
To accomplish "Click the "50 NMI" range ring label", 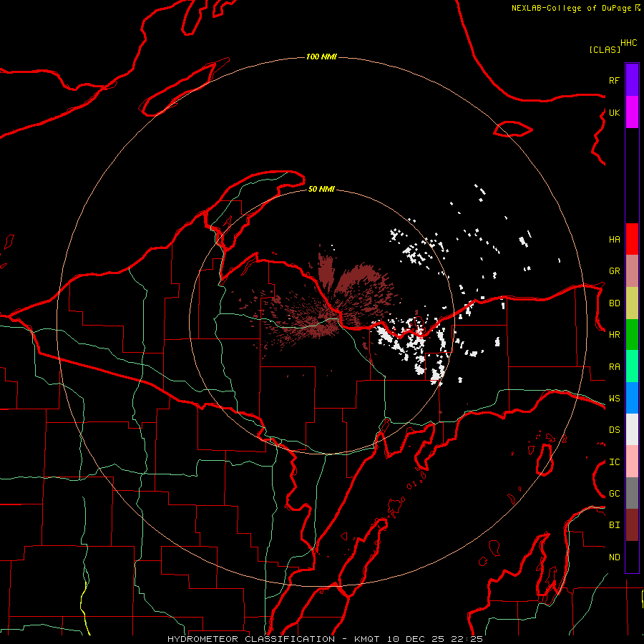I will click(x=321, y=189).
